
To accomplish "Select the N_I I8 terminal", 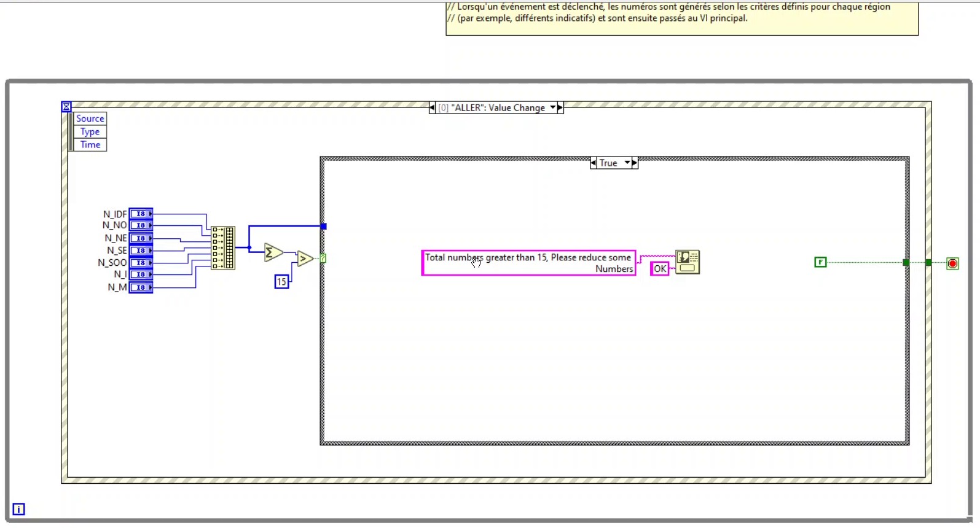I will coord(141,274).
